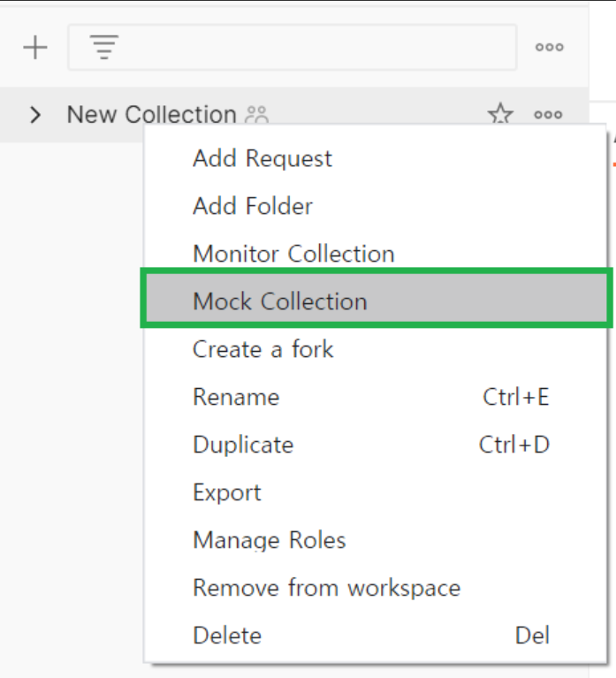Screen dimensions: 616x678
Task: Focus the collections filter search field
Action: tap(293, 48)
